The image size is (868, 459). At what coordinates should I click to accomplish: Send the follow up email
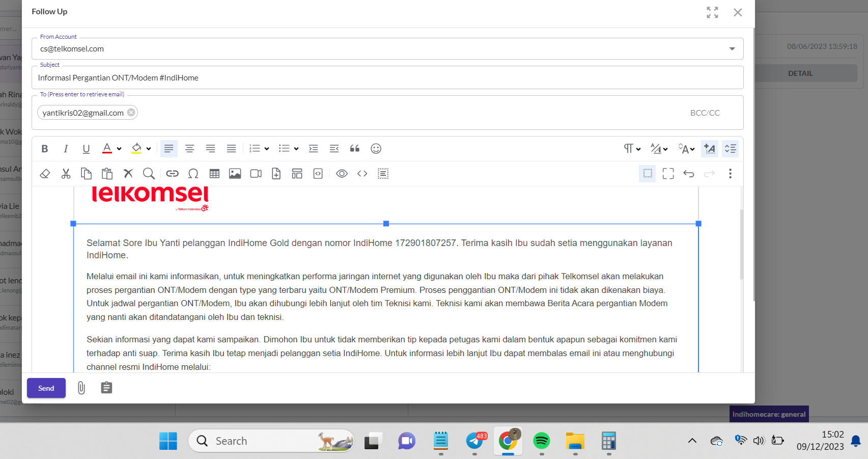(46, 388)
